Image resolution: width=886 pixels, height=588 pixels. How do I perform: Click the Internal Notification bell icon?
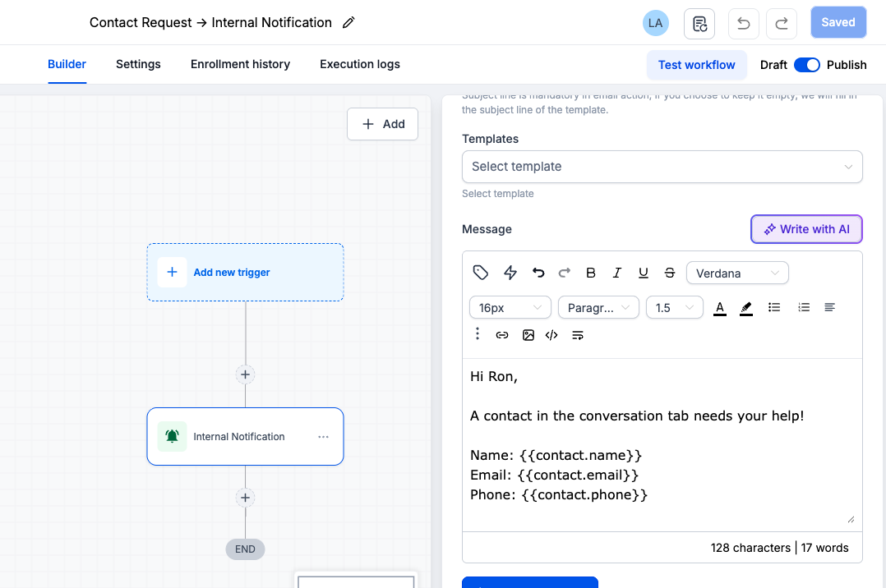click(x=172, y=437)
